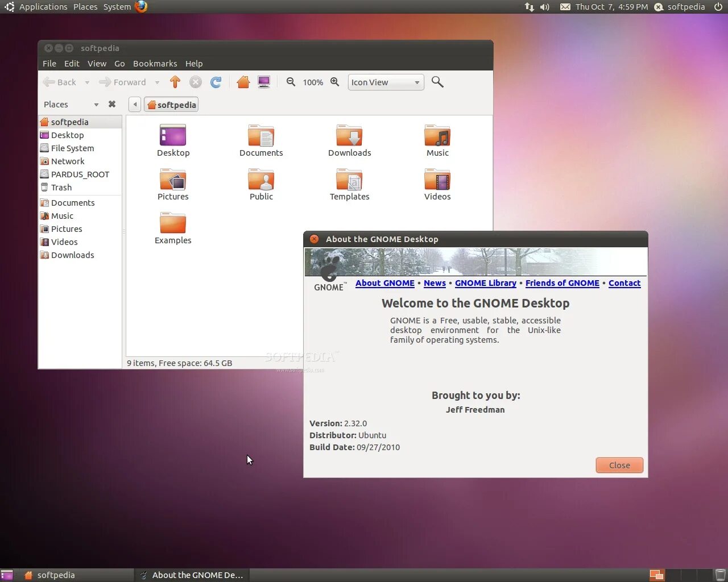Select File System in Places sidebar
The width and height of the screenshot is (728, 582).
tap(80, 148)
